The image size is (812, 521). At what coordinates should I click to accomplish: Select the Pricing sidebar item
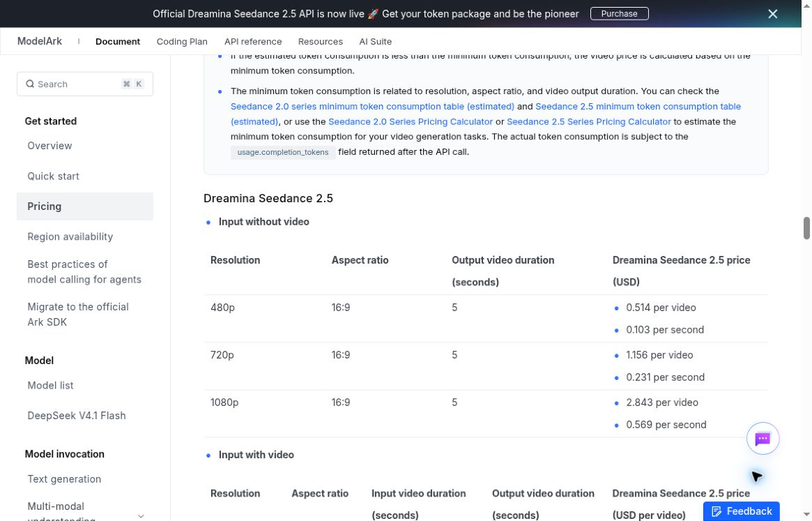85,206
